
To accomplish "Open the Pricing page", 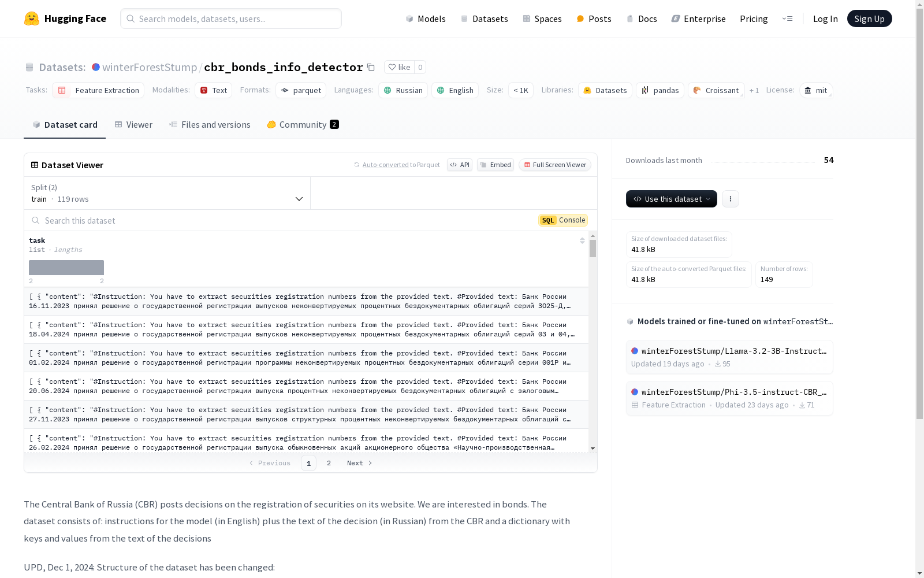I will click(754, 18).
